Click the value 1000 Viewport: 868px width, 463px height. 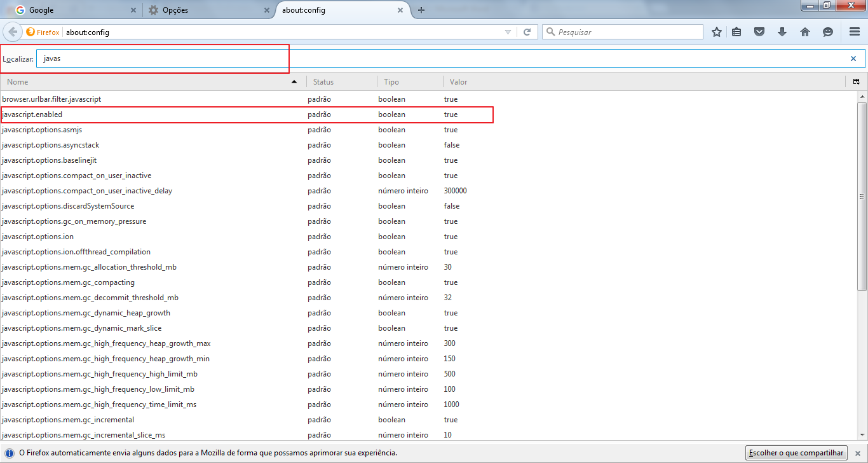pyautogui.click(x=452, y=404)
